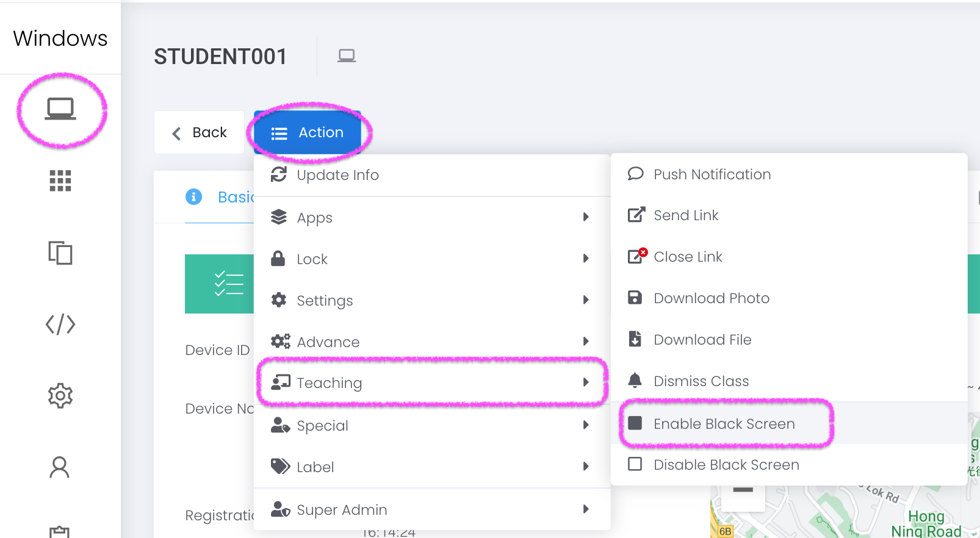Expand the Apps submenu arrow
Screen dimensions: 980x538
point(586,217)
